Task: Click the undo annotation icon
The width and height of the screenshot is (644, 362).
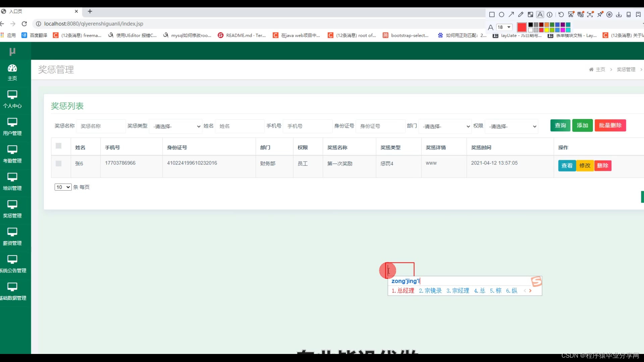Action: pos(561,15)
